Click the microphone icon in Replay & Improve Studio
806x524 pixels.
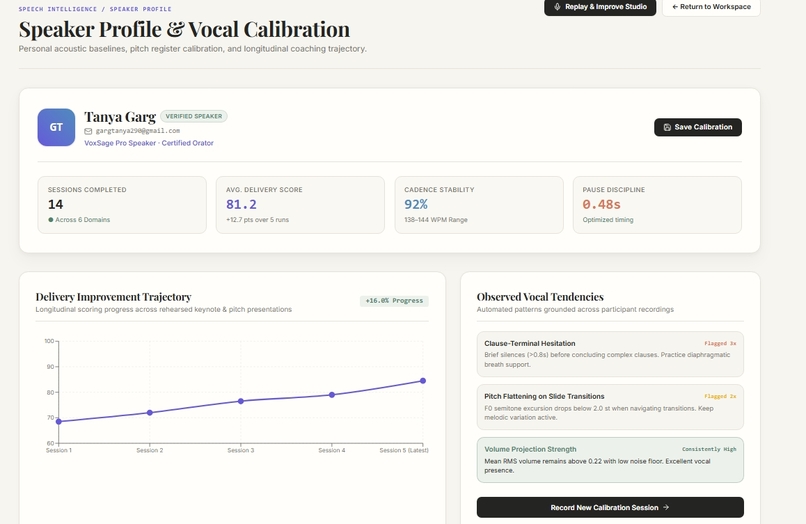click(557, 7)
